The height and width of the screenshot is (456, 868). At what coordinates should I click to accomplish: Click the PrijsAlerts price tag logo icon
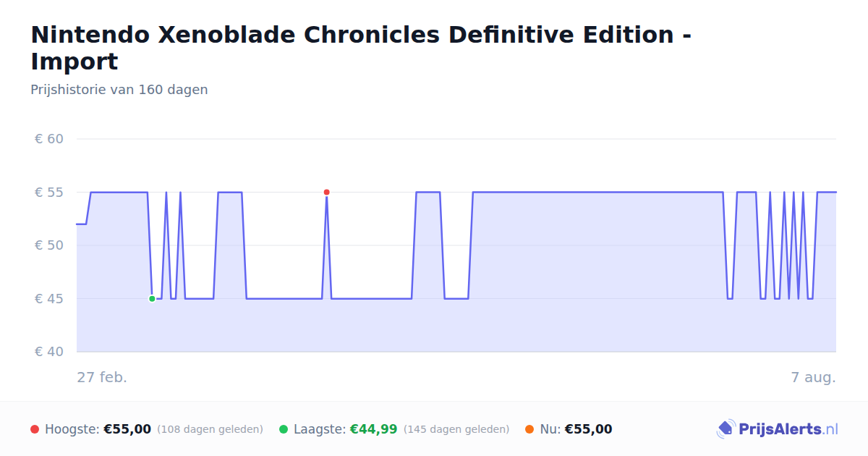click(726, 429)
